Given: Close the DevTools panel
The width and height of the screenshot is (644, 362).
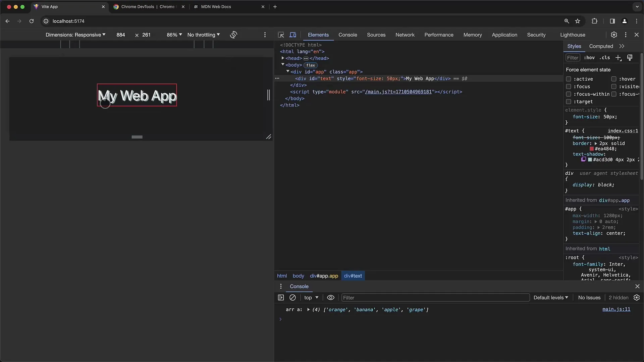Looking at the screenshot, I should point(637,35).
